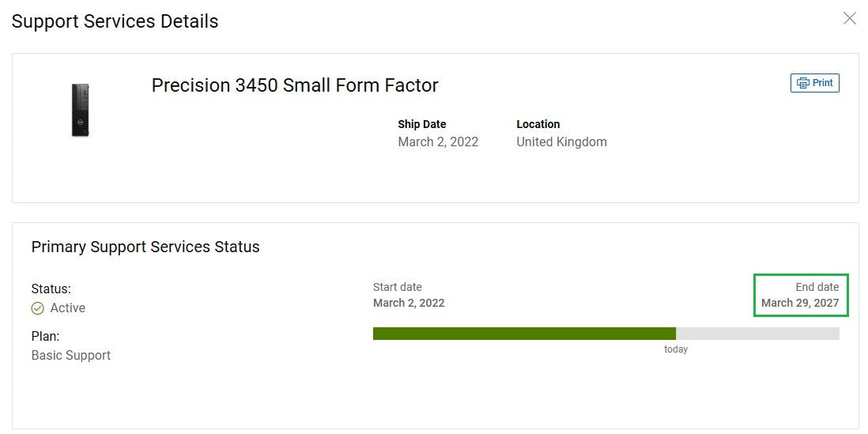Viewport: 868px width, 434px height.
Task: Click the Print button
Action: tap(815, 83)
